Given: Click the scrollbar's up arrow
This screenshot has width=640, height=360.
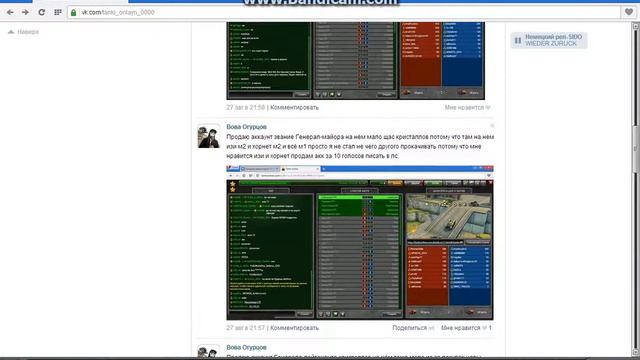Looking at the screenshot, I should [636, 26].
